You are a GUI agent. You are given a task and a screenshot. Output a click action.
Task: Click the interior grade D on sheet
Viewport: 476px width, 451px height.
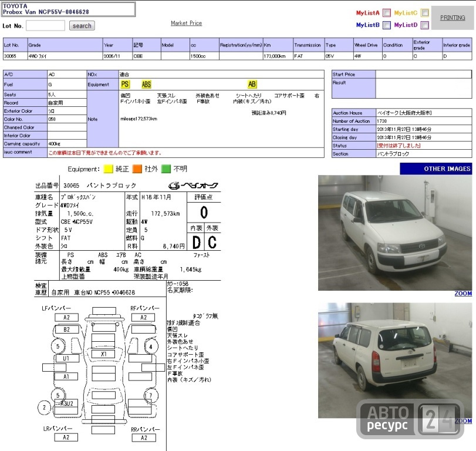(197, 243)
